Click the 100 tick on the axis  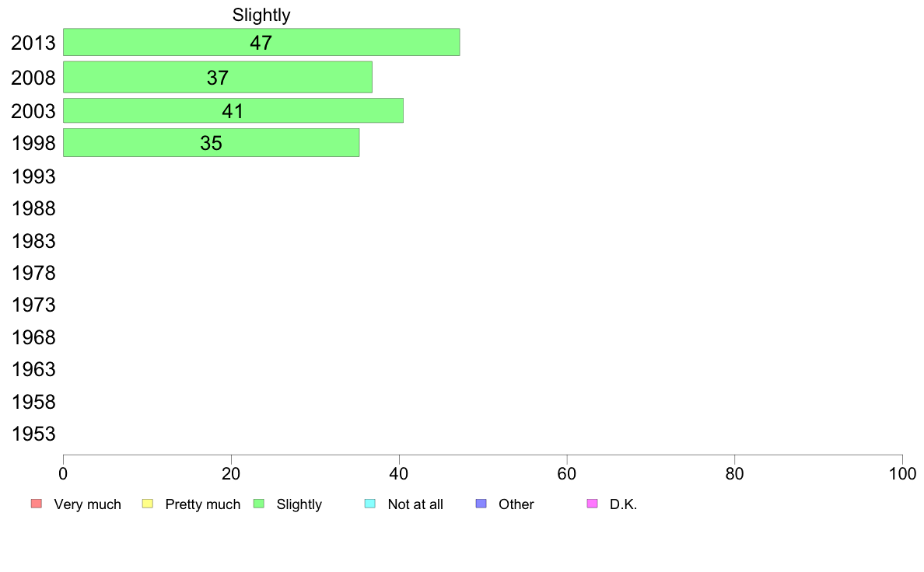tap(902, 473)
